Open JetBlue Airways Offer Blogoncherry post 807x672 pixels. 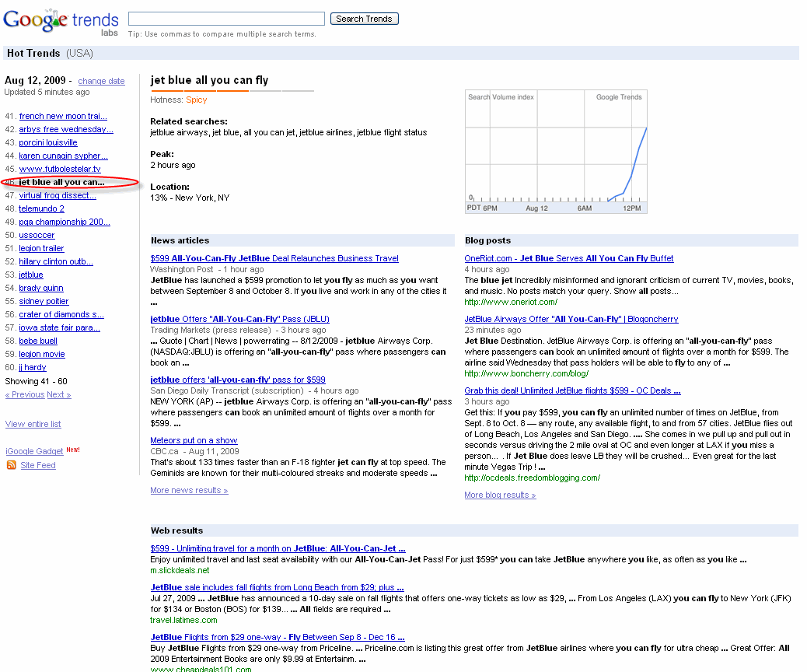(571, 319)
